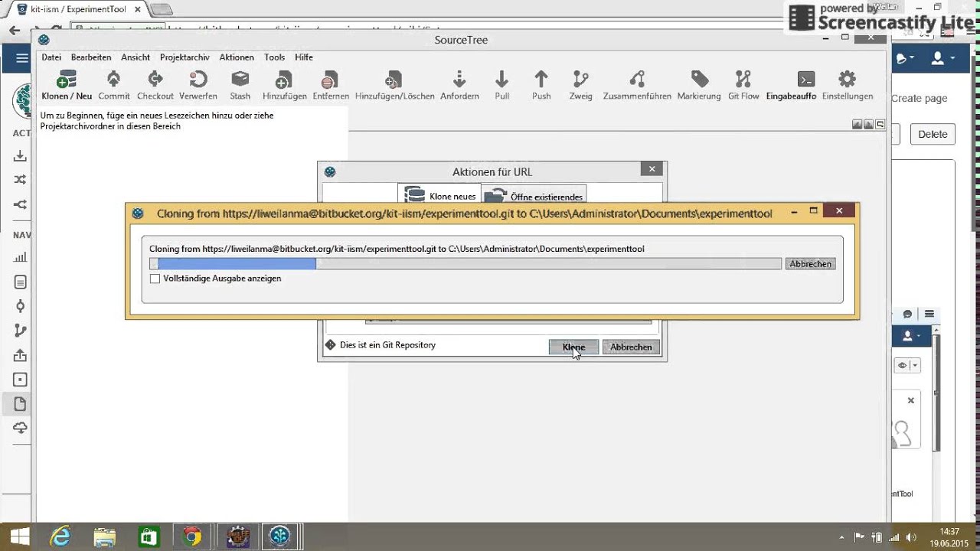Open Bitbucket user account dropdown
Screen dimensions: 980x551
pos(942,58)
